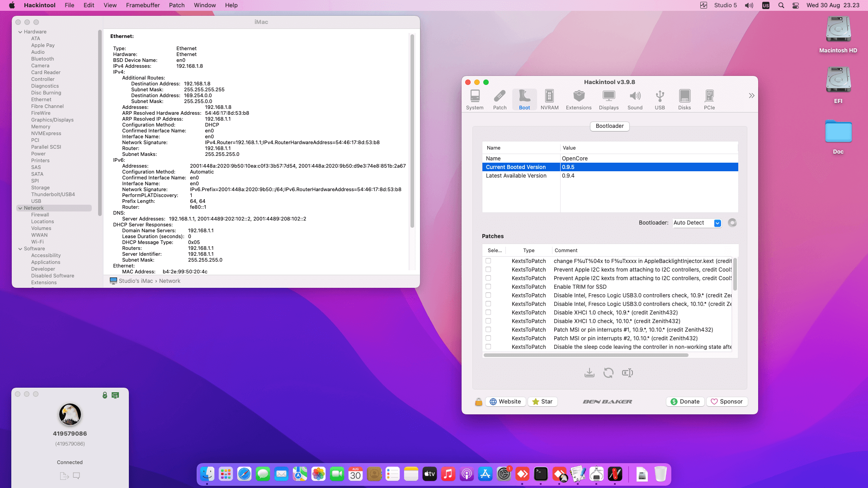Open the Doc folder on the desktop
The width and height of the screenshot is (868, 488).
tap(838, 136)
